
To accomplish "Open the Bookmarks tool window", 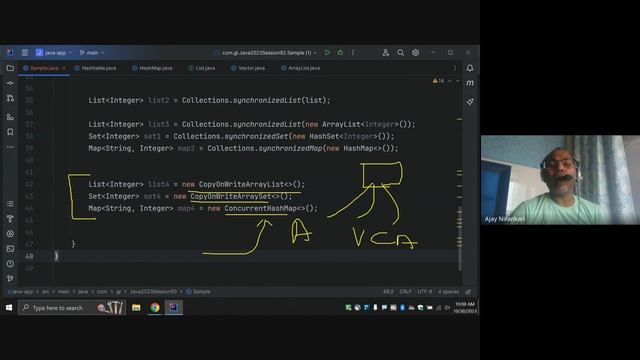I will point(10,132).
